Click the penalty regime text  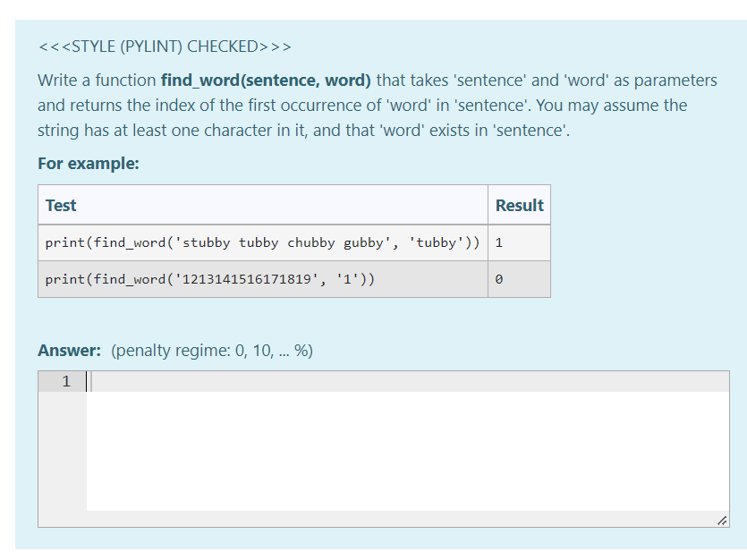tap(211, 351)
